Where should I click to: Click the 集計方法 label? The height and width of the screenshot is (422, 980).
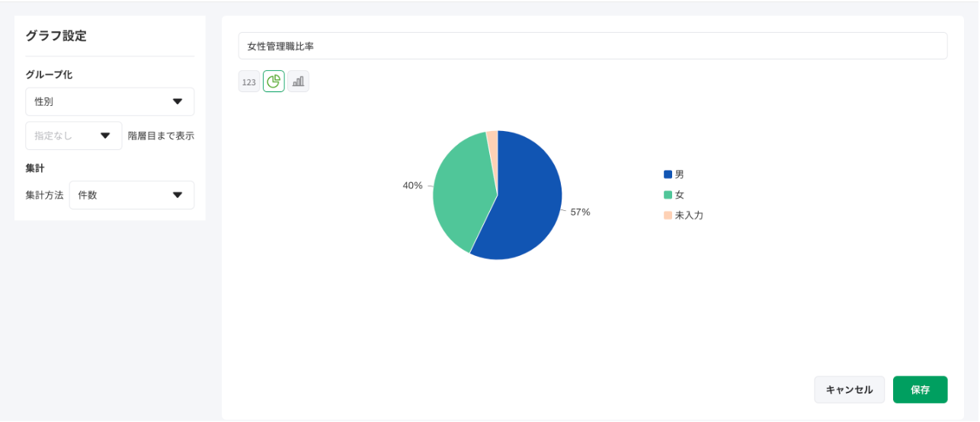pyautogui.click(x=44, y=195)
